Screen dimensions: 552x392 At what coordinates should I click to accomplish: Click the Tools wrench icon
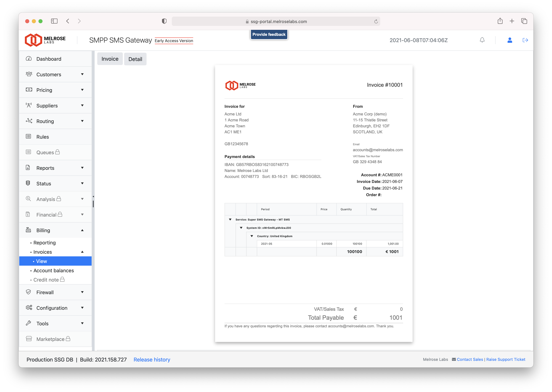(29, 323)
